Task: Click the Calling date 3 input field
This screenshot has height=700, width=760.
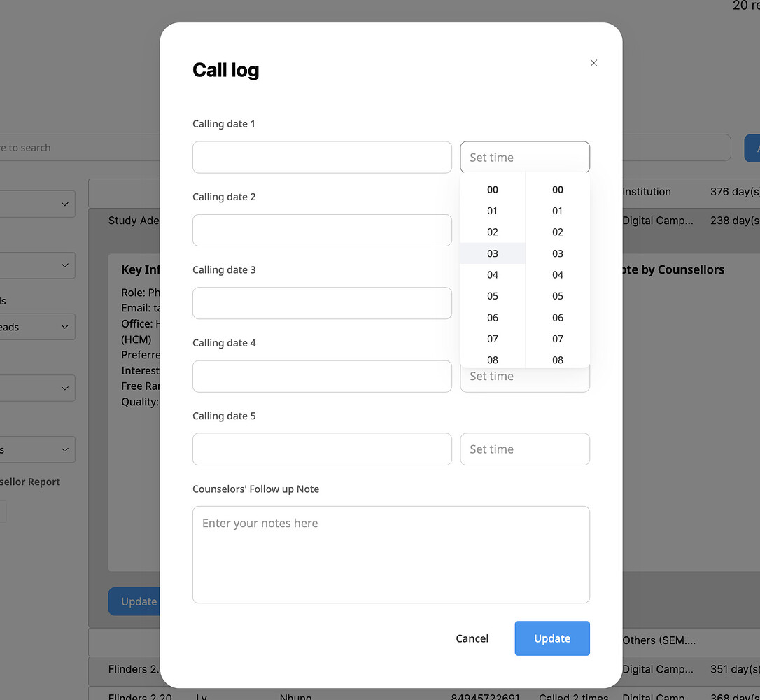Action: click(322, 303)
